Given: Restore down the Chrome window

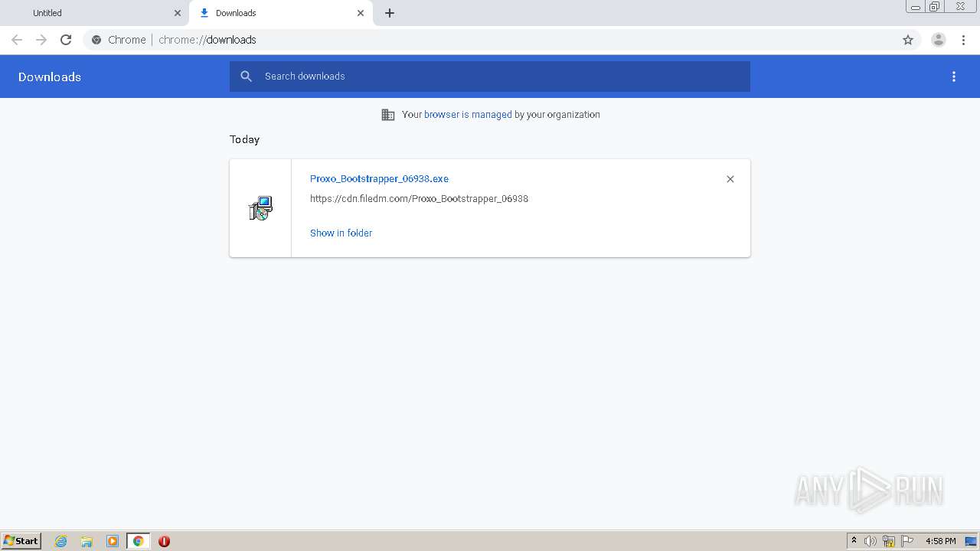Looking at the screenshot, I should click(x=935, y=7).
